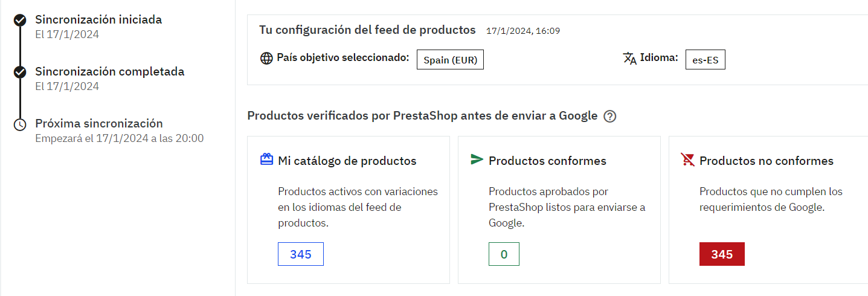The width and height of the screenshot is (868, 296).
Task: Click the Productos conformes card heading
Action: click(x=547, y=161)
